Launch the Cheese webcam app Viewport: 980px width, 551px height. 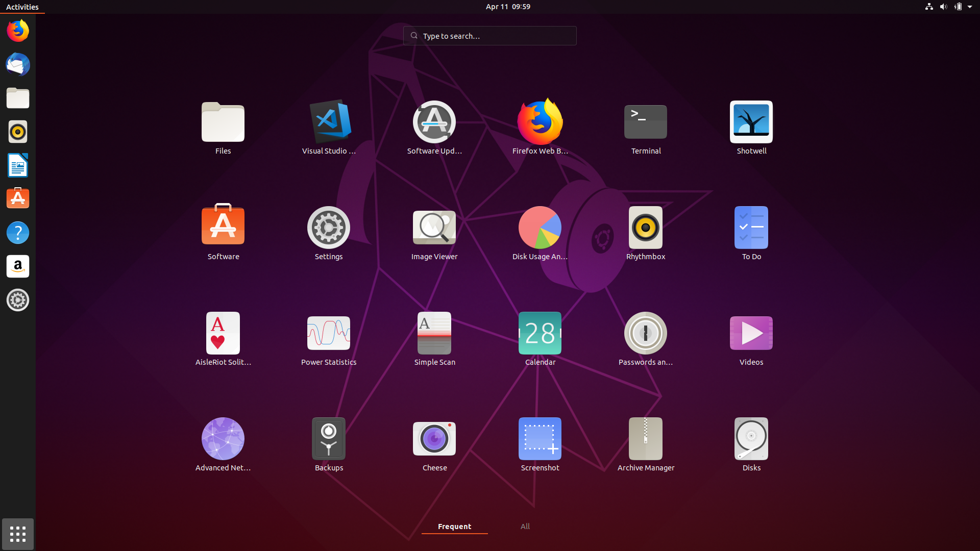point(434,438)
